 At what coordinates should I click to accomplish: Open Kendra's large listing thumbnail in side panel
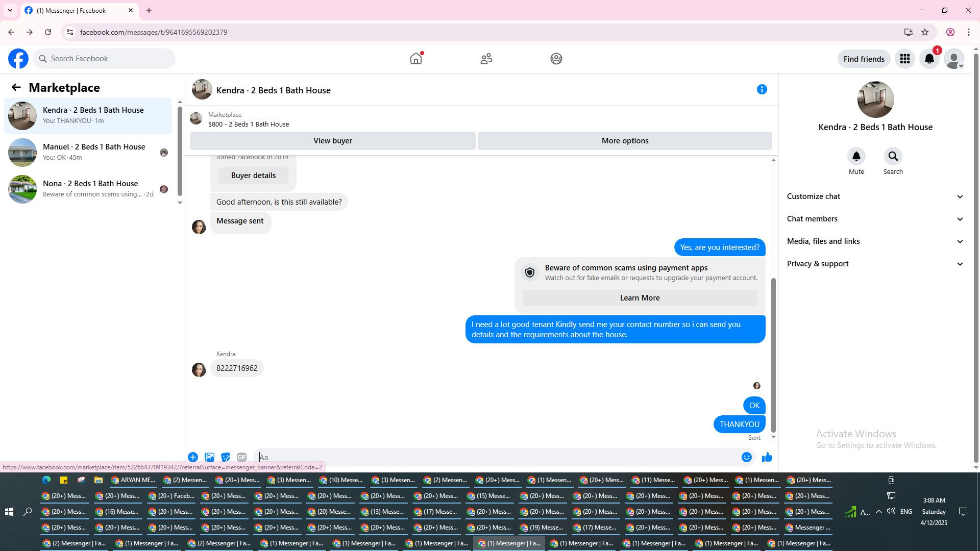click(875, 99)
